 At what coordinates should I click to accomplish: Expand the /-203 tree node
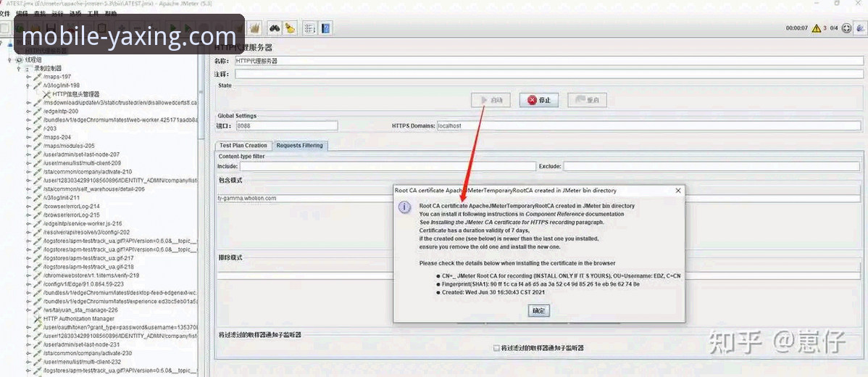point(28,128)
